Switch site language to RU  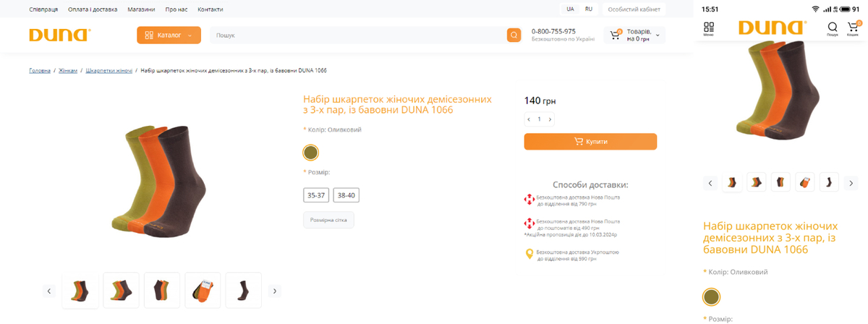(589, 9)
